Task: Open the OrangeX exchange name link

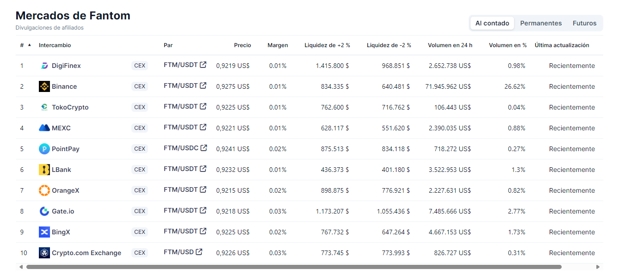Action: [x=66, y=190]
